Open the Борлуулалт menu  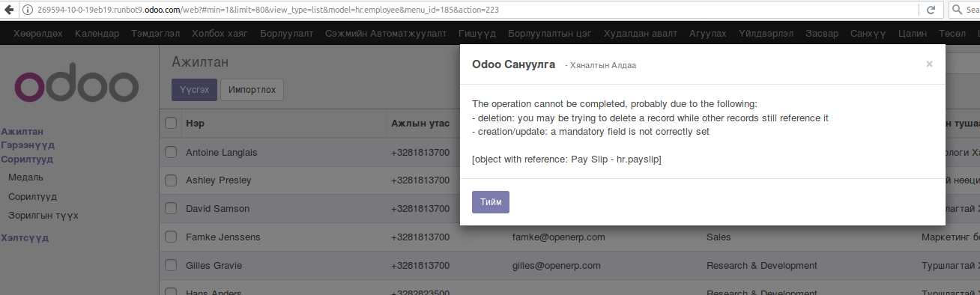point(286,34)
